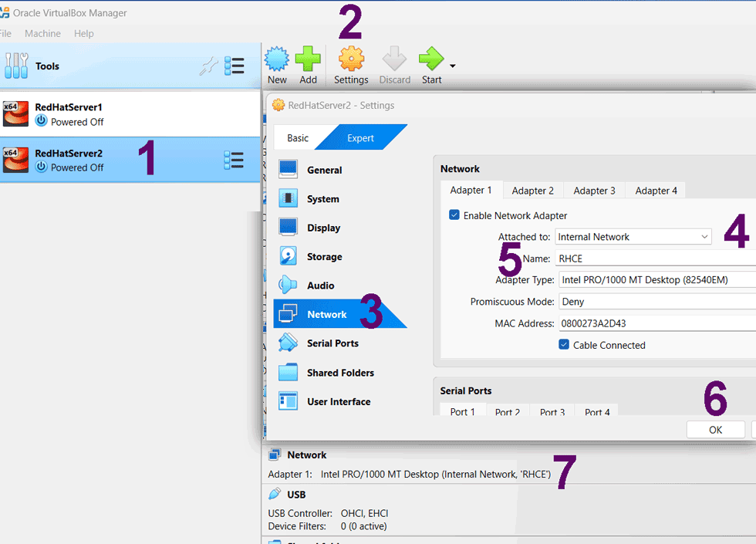Open the Port 1 serial tab

click(x=462, y=411)
